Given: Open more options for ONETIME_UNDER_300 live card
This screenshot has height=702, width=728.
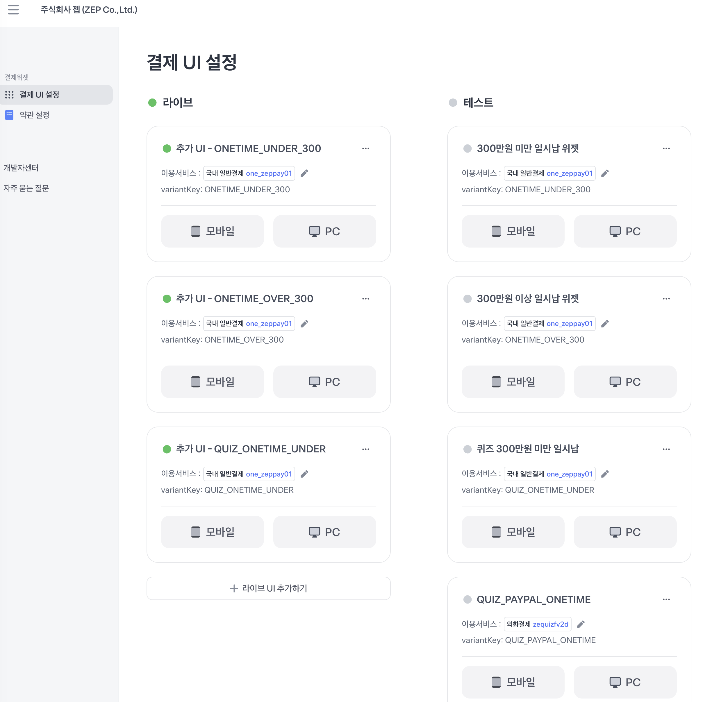Looking at the screenshot, I should point(365,148).
